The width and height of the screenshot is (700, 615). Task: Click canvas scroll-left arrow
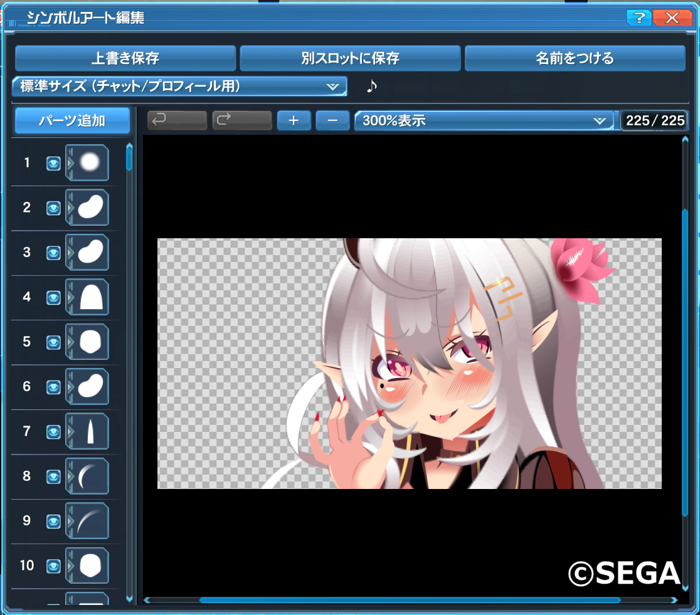[x=147, y=601]
